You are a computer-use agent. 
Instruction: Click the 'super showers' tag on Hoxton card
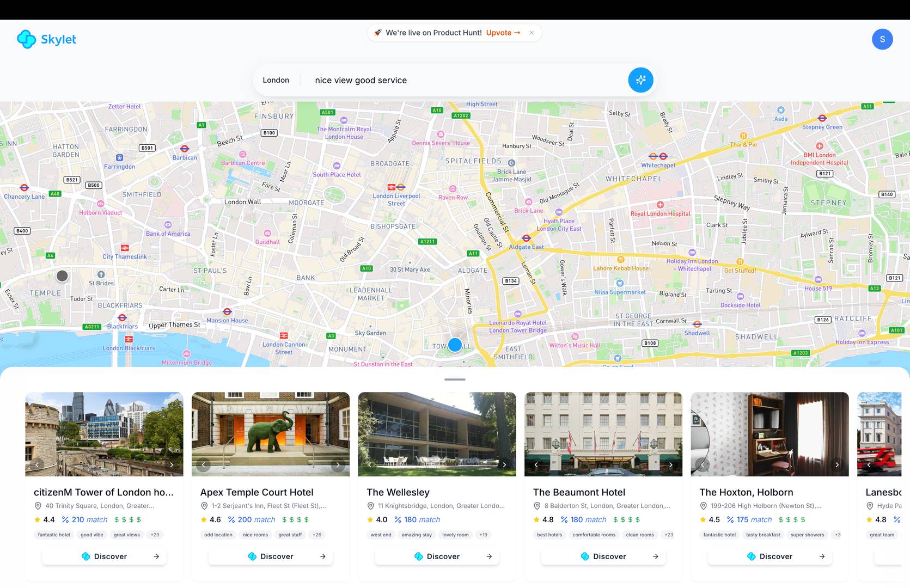pos(808,535)
